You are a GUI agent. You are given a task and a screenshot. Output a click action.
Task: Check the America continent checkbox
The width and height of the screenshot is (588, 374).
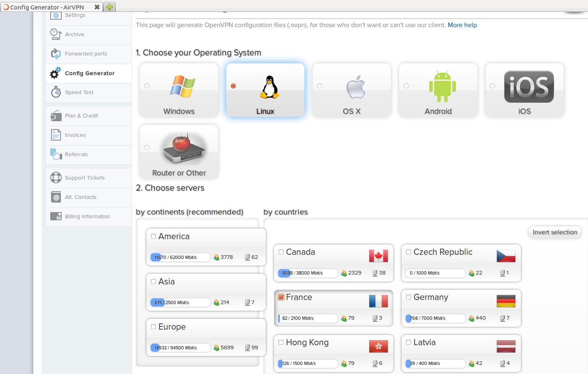153,236
